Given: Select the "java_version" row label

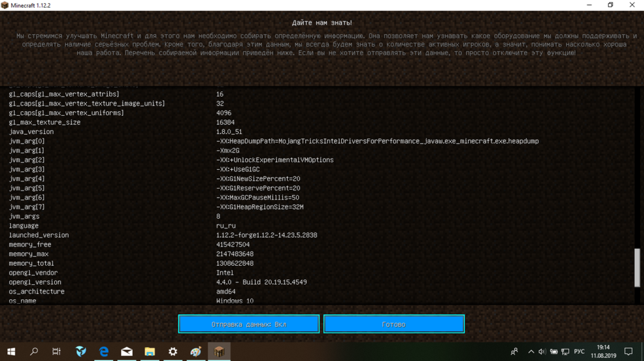Looking at the screenshot, I should 31,132.
